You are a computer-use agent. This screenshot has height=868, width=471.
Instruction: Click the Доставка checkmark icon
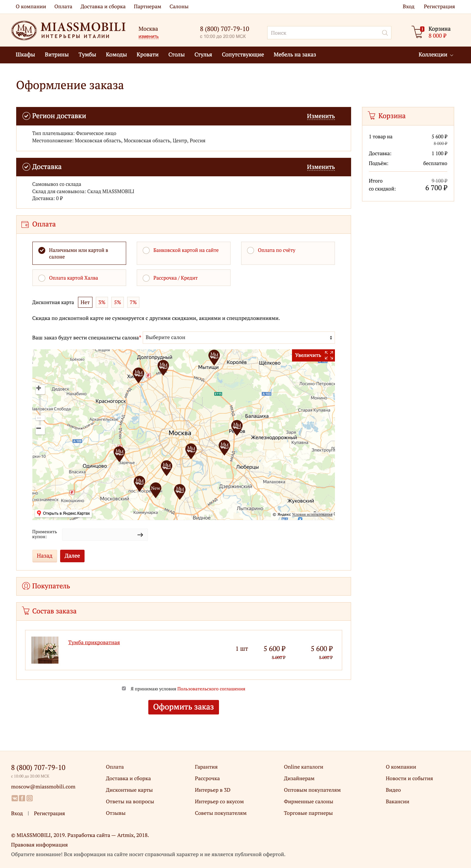(26, 167)
